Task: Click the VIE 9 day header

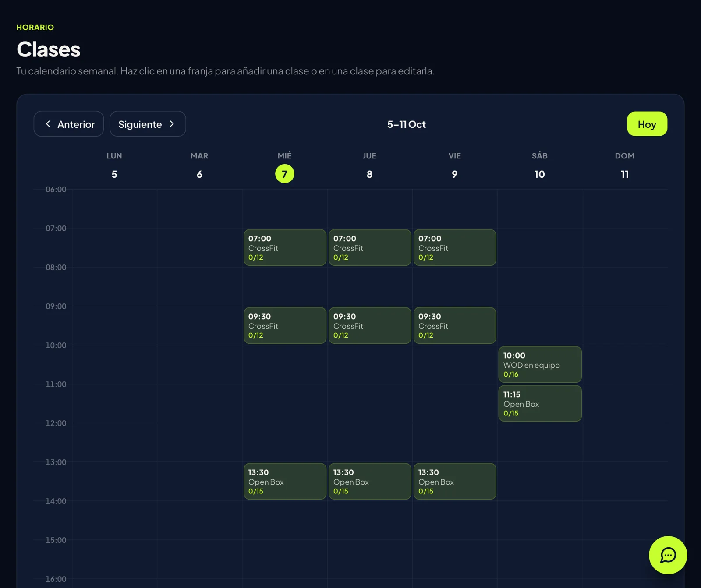Action: (x=454, y=165)
